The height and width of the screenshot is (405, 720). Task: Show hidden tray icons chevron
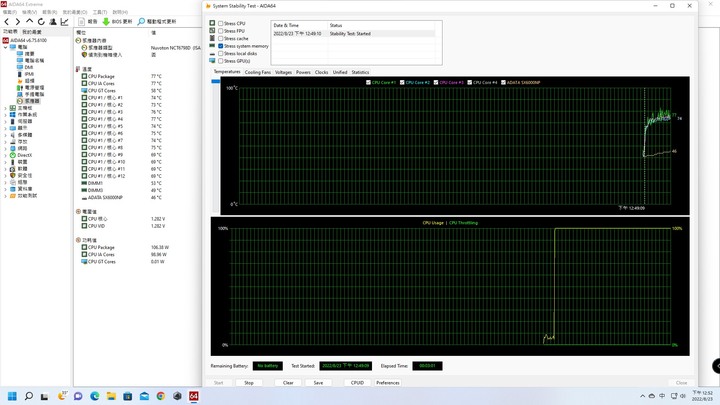(642, 396)
